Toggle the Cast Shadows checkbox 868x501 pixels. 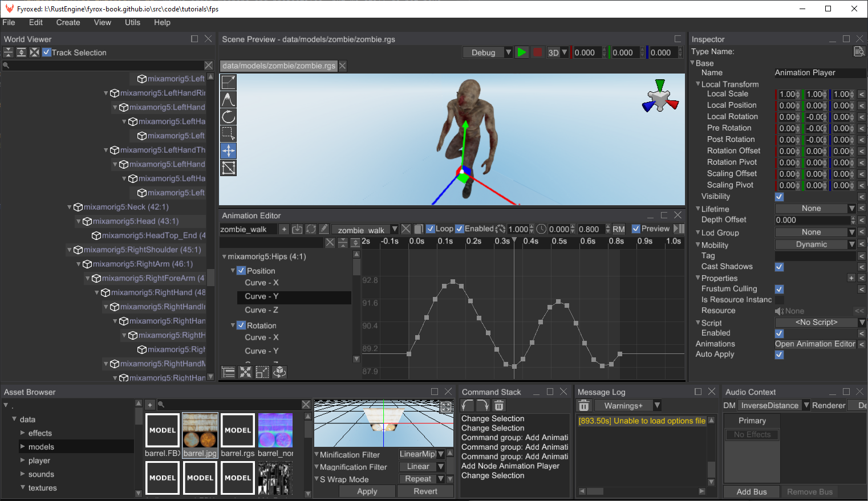coord(780,267)
